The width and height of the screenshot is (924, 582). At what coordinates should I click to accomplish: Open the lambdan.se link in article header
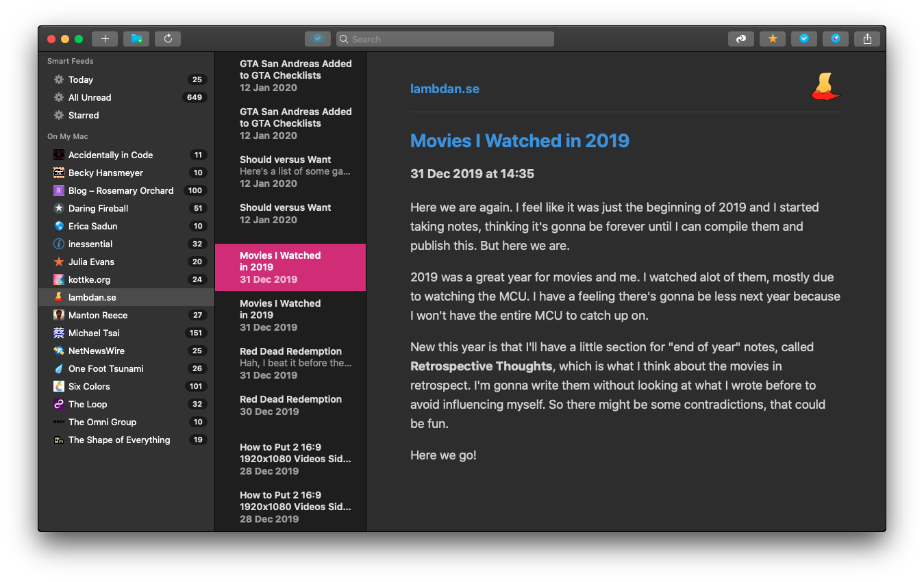click(445, 88)
